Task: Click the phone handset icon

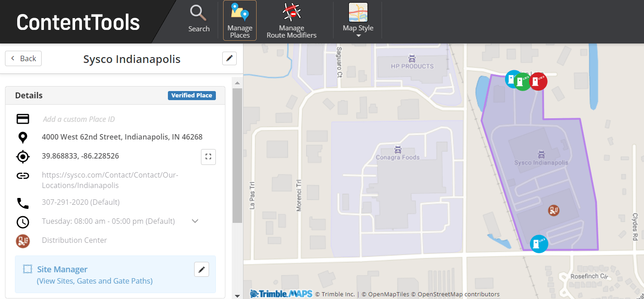Action: click(x=23, y=203)
